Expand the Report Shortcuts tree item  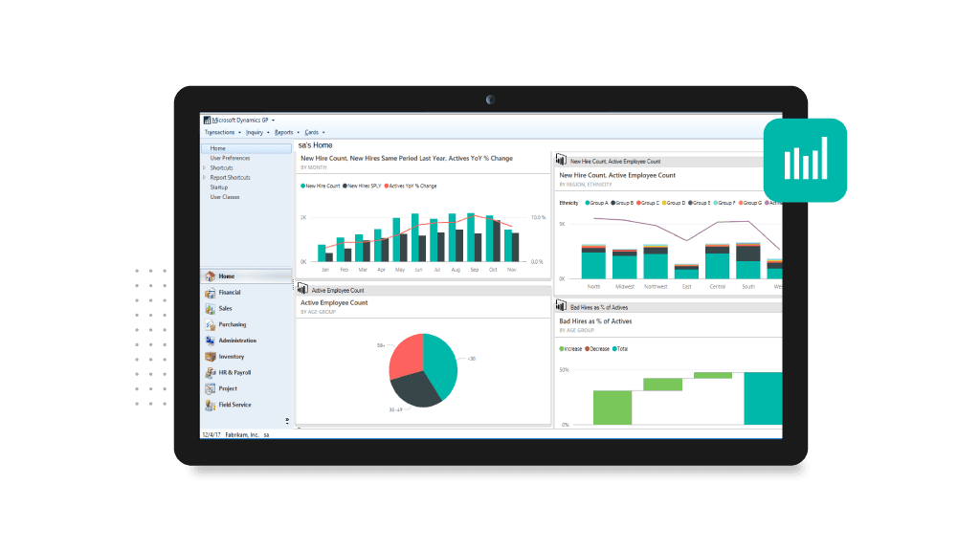coord(203,177)
